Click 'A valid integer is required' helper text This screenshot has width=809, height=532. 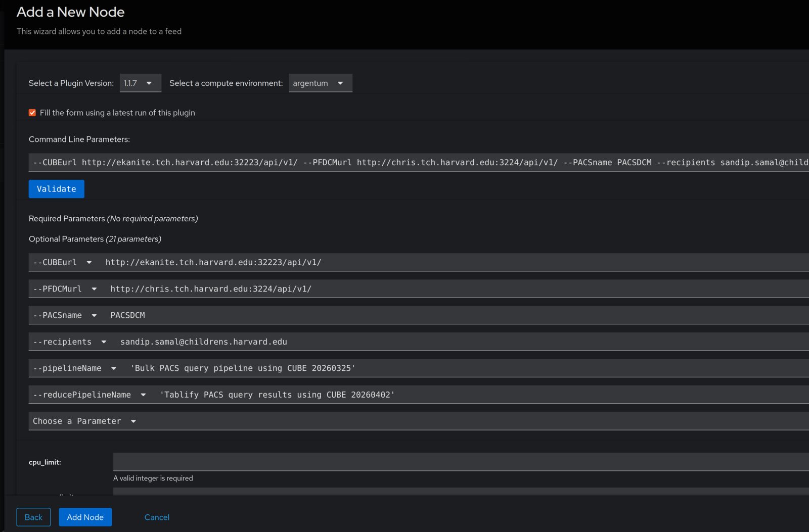153,478
